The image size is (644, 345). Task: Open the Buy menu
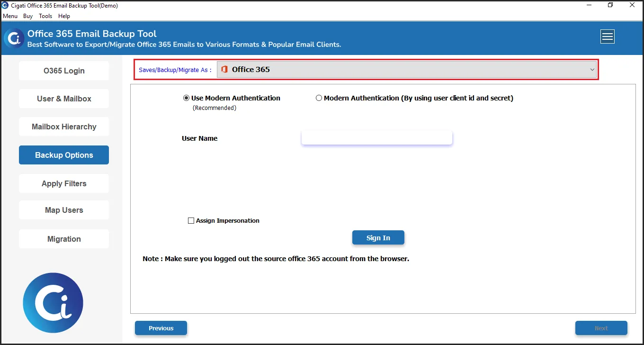[x=28, y=16]
